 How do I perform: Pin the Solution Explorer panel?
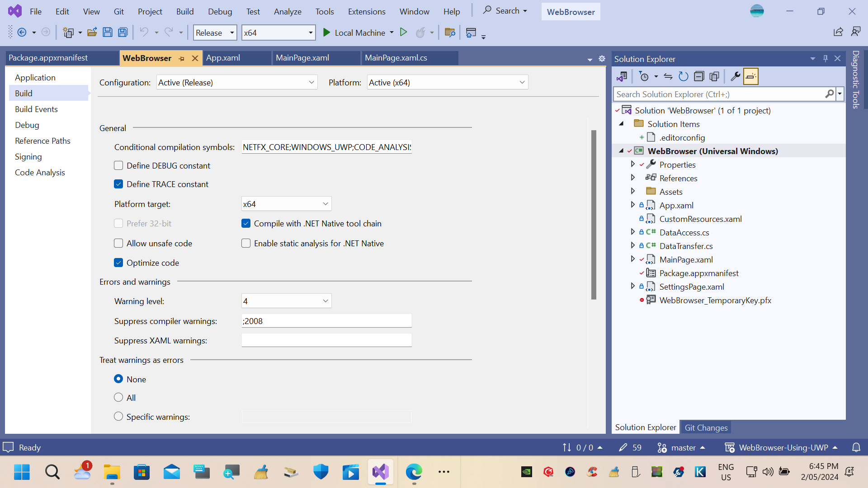(x=826, y=59)
